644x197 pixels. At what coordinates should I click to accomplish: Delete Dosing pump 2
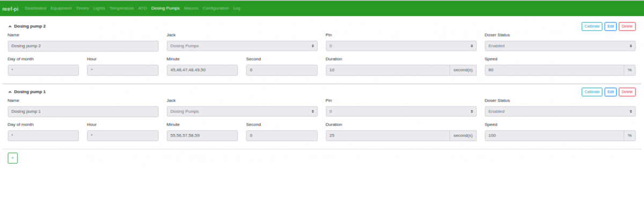(x=627, y=26)
